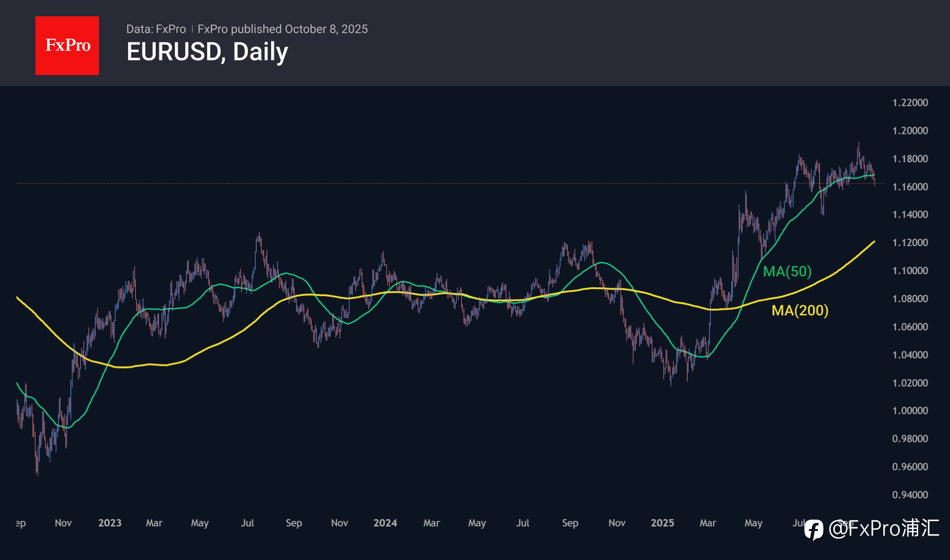
Task: Click the 1.20000 price axis label
Action: click(910, 131)
